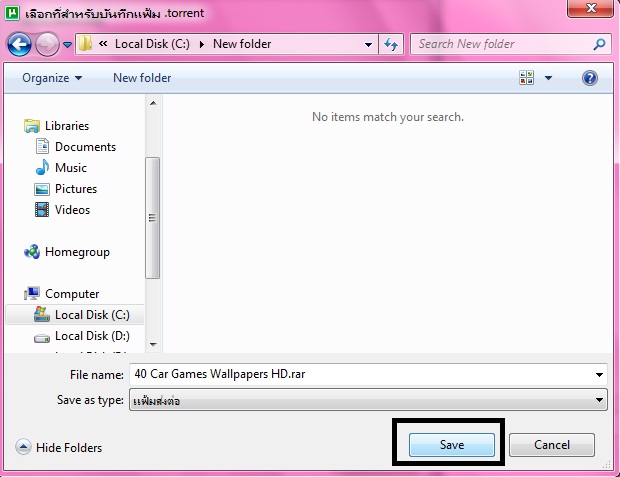620x477 pixels.
Task: Click the refresh button beside address bar
Action: (x=391, y=44)
